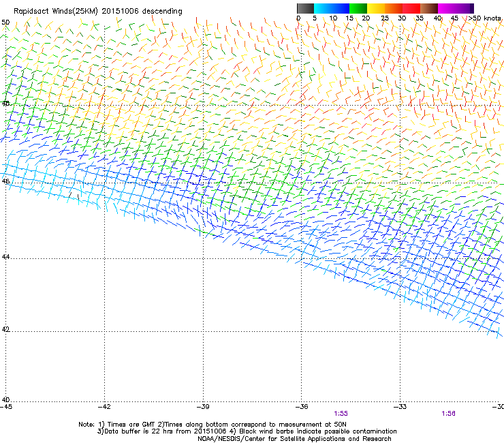Click the latitude label 50

coord(5,22)
